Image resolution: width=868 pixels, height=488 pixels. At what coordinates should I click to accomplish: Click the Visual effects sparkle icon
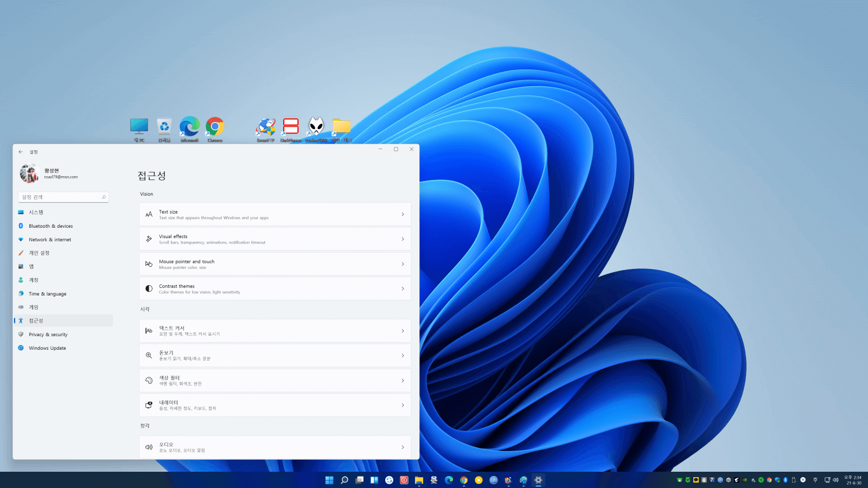pos(149,239)
